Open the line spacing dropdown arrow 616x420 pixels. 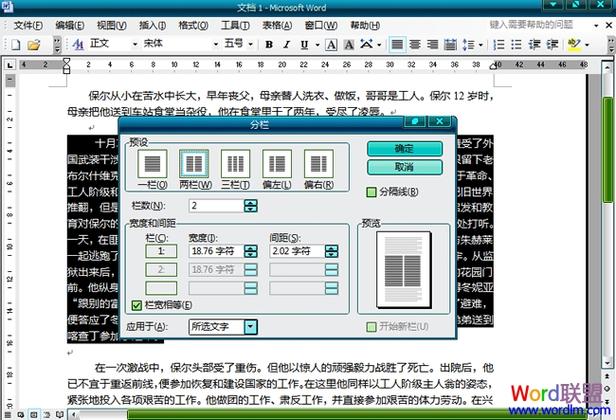click(x=481, y=45)
